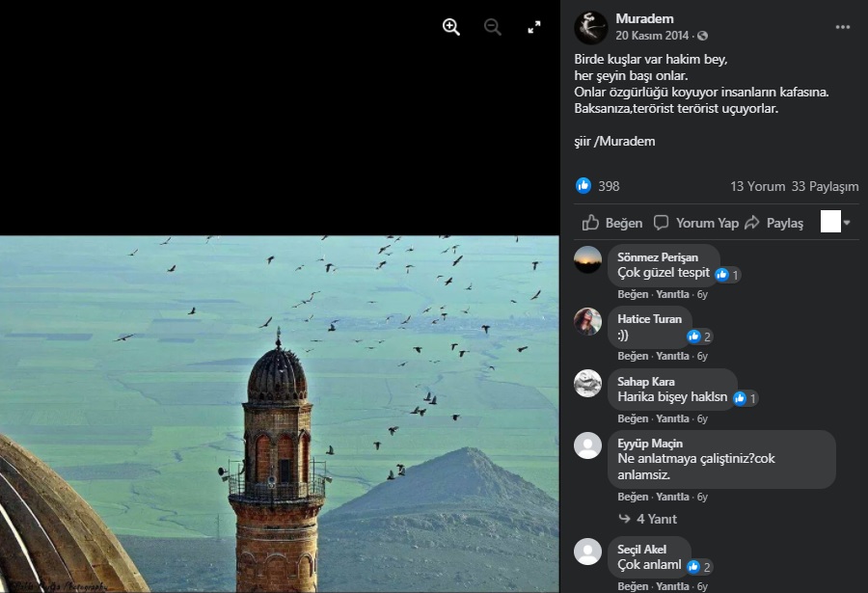Click the public globe privacy icon
The width and height of the screenshot is (868, 593).
[702, 37]
